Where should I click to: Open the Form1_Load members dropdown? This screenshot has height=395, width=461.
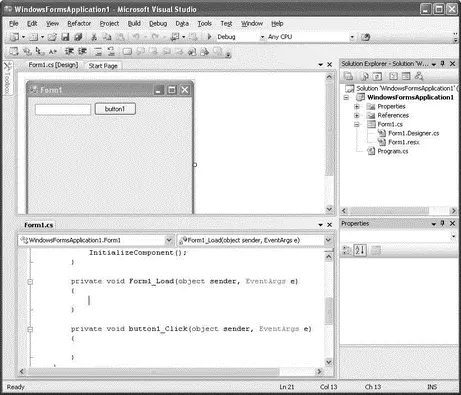pyautogui.click(x=328, y=240)
